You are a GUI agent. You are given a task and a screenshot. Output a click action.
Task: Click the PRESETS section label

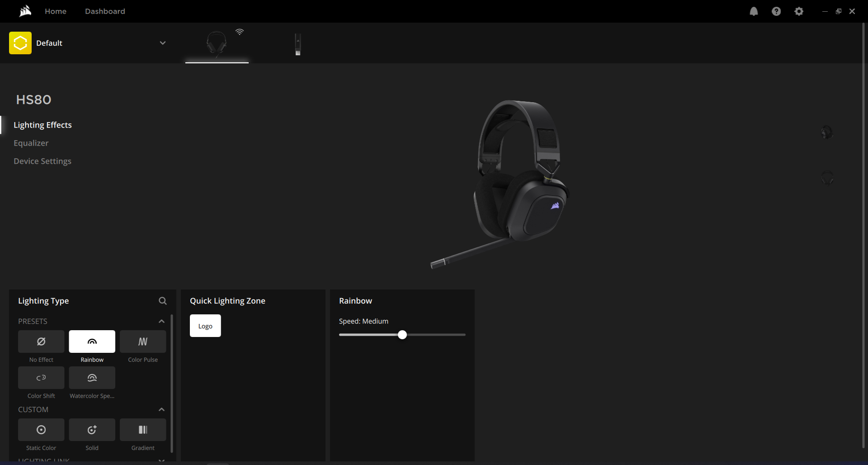33,321
